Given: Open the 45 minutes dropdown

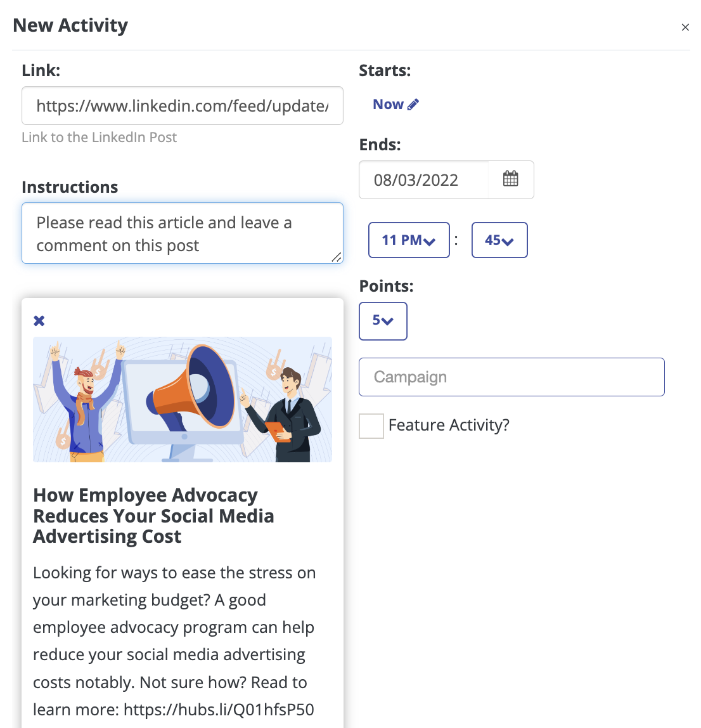Looking at the screenshot, I should pyautogui.click(x=499, y=240).
